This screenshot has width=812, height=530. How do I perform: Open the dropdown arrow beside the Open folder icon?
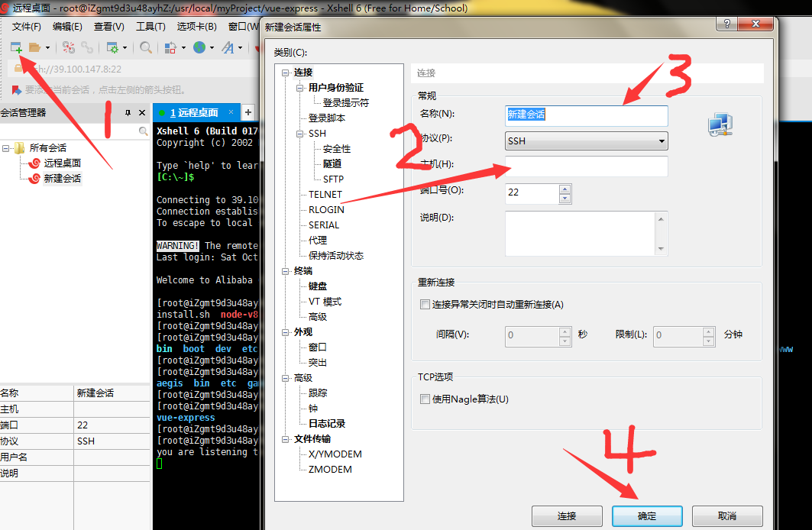coord(47,48)
